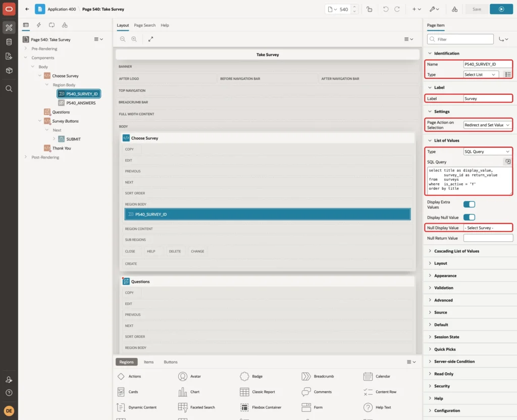Click the Undo icon
The image size is (517, 420).
[385, 9]
